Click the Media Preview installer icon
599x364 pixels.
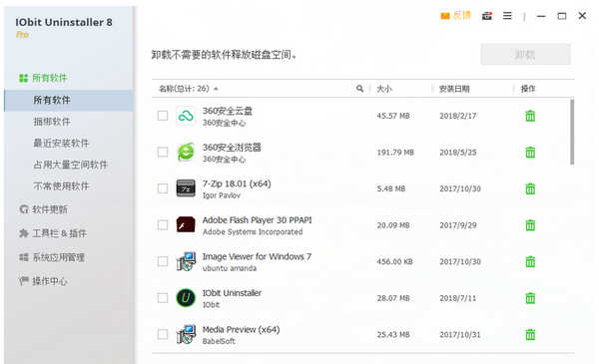pos(186,335)
